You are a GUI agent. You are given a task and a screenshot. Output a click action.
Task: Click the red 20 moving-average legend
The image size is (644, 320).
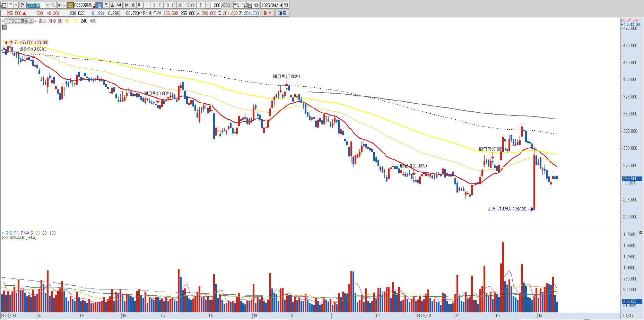click(60, 21)
